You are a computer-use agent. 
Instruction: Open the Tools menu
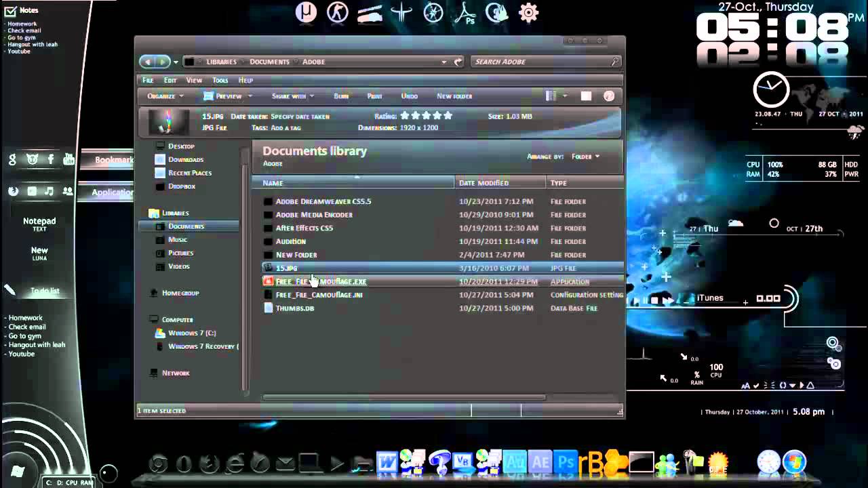tap(220, 80)
